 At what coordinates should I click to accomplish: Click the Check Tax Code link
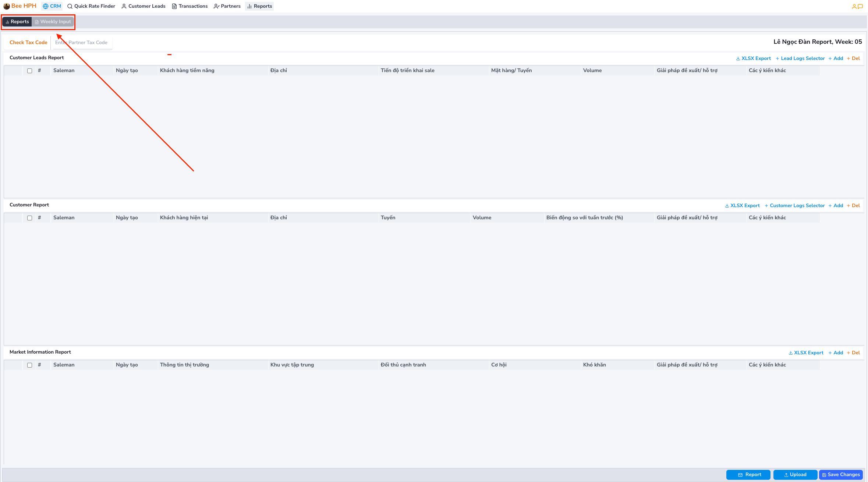[x=28, y=43]
